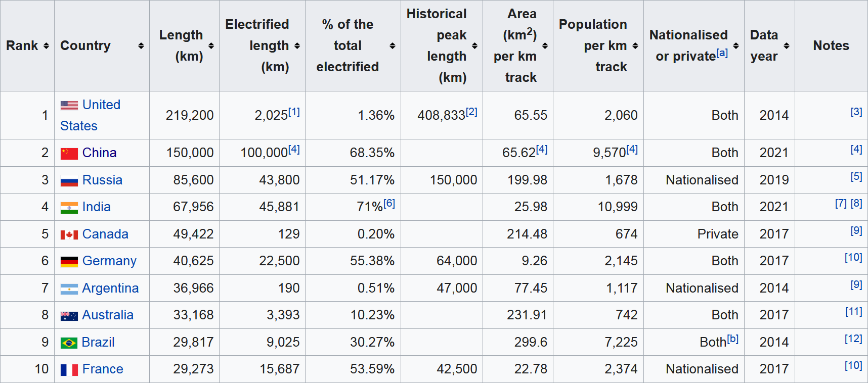This screenshot has width=868, height=383.
Task: Sort by Historical peak length arrows
Action: 474,46
